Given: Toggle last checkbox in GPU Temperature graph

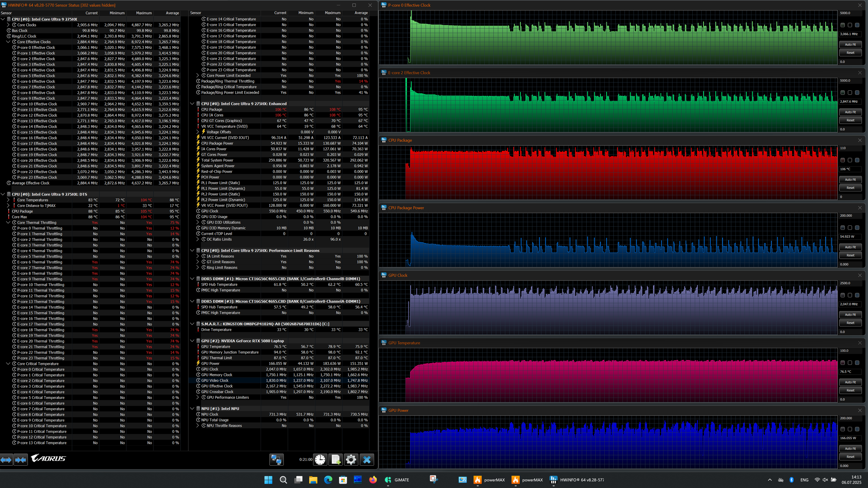Looking at the screenshot, I should pyautogui.click(x=857, y=363).
